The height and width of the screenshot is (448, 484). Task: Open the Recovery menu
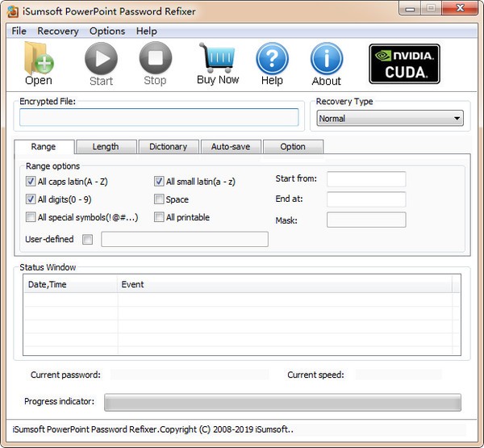58,31
